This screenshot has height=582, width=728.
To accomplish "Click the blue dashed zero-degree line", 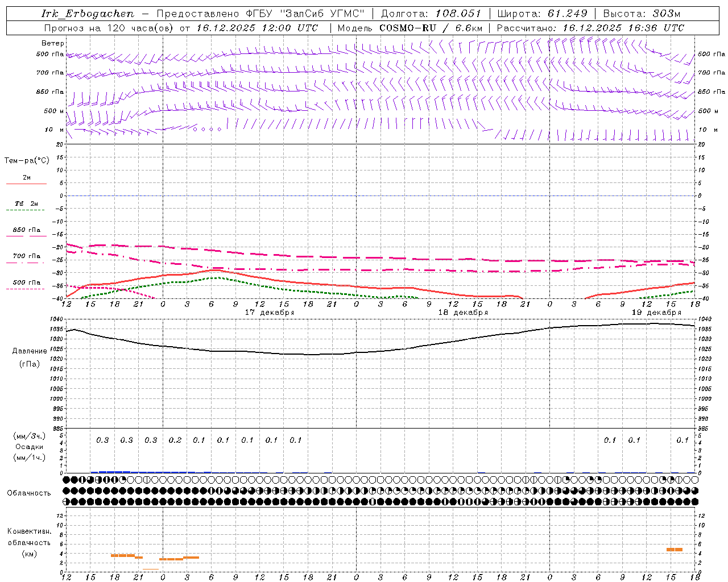I will click(x=380, y=196).
